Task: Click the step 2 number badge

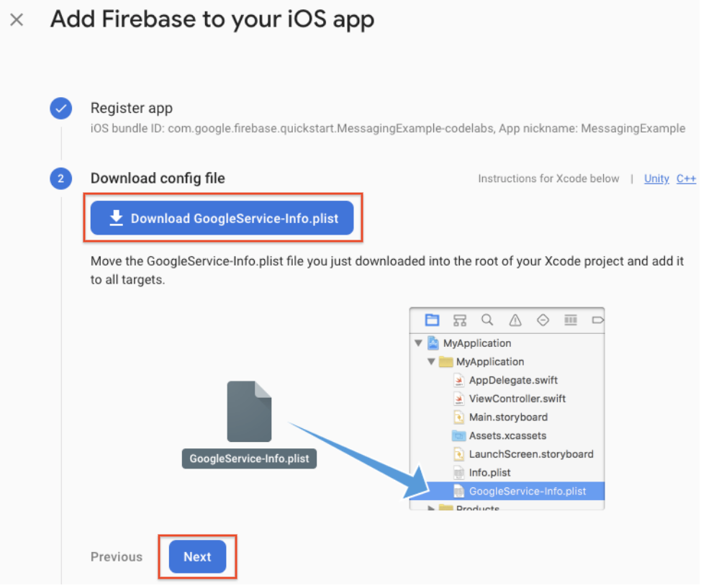Action: click(60, 178)
